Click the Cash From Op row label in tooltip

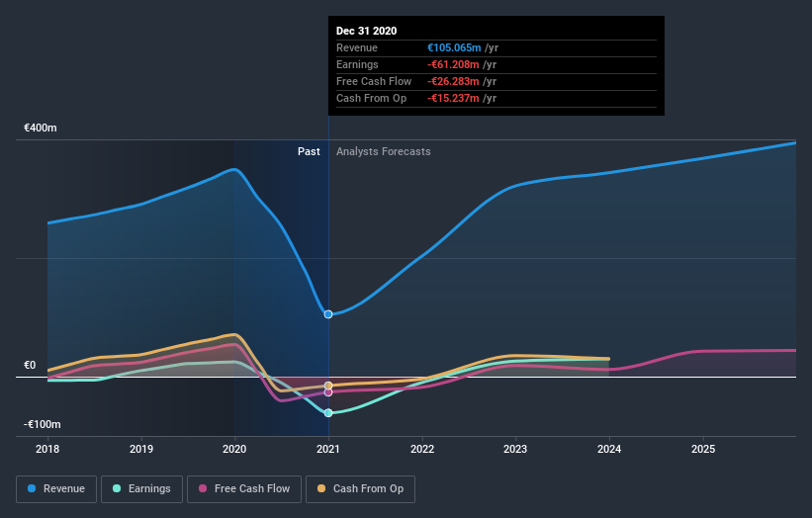click(371, 98)
